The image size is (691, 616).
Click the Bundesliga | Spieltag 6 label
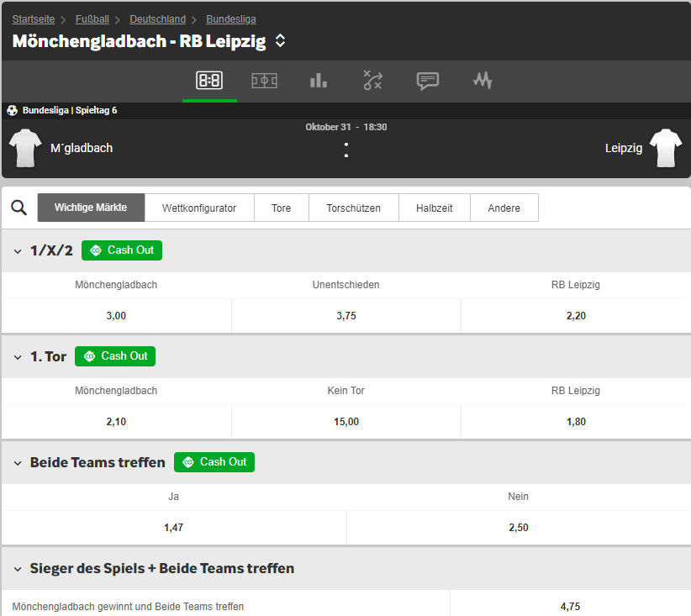[x=70, y=110]
